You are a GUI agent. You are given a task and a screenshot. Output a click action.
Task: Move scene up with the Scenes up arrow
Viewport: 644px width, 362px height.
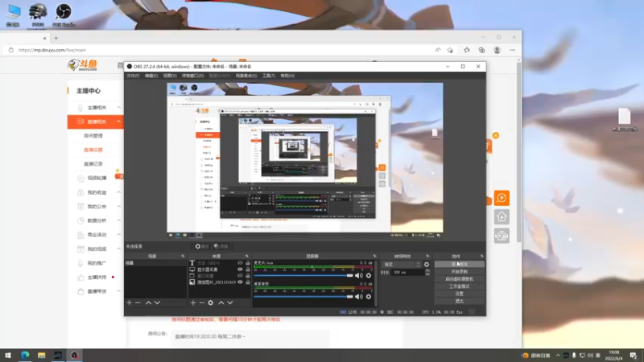pos(148,303)
